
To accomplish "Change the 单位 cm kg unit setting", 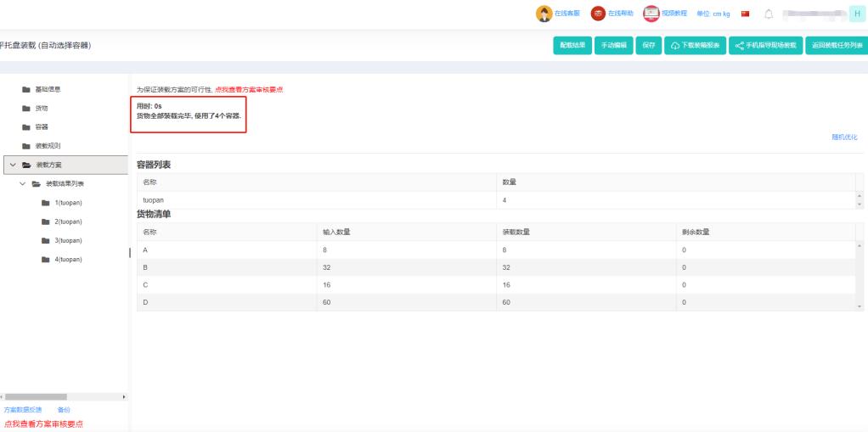I will tap(713, 14).
